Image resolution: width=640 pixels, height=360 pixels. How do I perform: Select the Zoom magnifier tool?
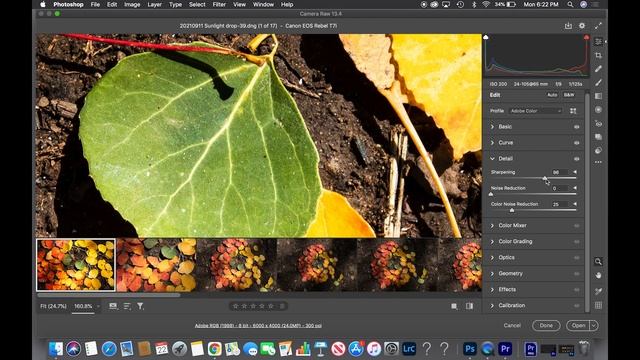coord(598,261)
